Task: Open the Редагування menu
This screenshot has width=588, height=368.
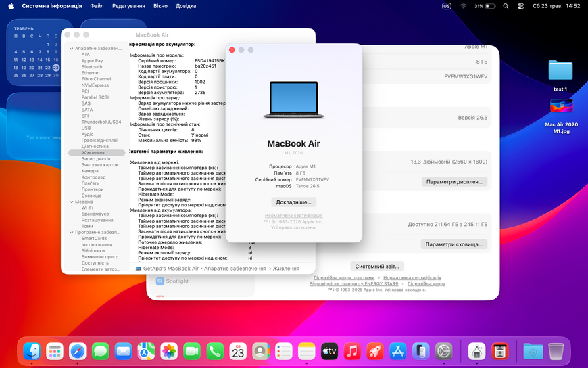Action: tap(128, 6)
